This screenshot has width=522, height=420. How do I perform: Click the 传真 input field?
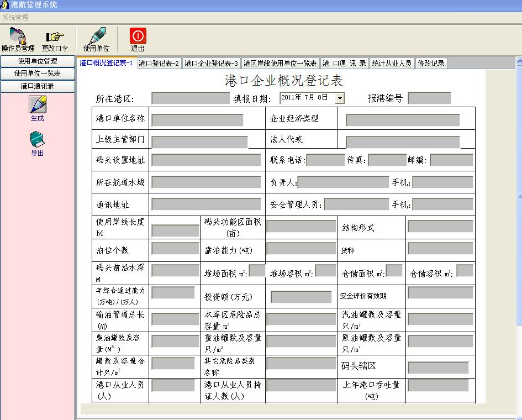click(x=388, y=160)
